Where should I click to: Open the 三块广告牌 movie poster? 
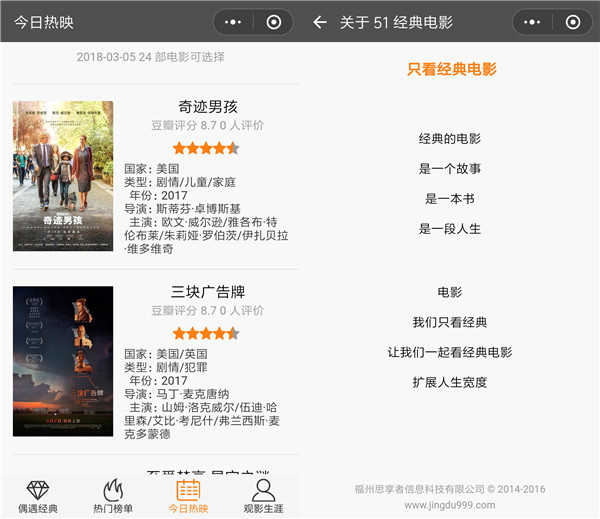coord(63,361)
